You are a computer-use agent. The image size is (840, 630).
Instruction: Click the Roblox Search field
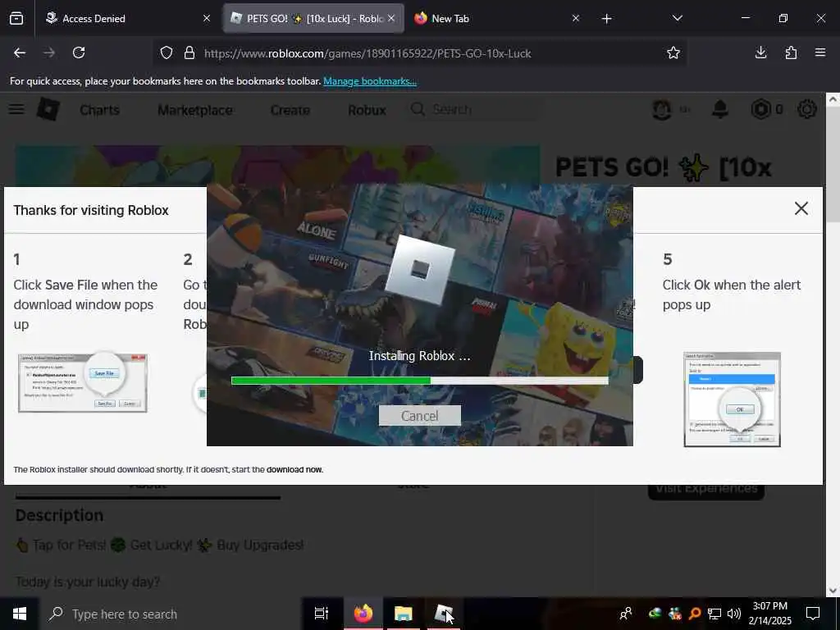pos(473,109)
